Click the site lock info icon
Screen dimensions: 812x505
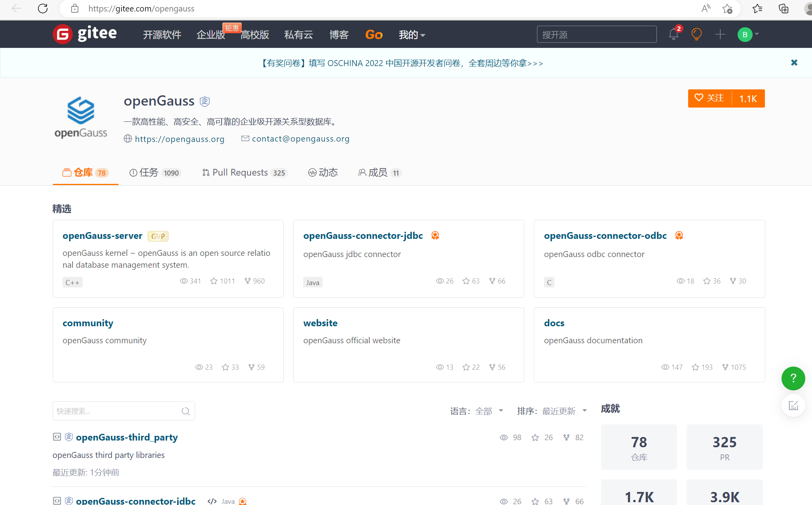point(75,8)
